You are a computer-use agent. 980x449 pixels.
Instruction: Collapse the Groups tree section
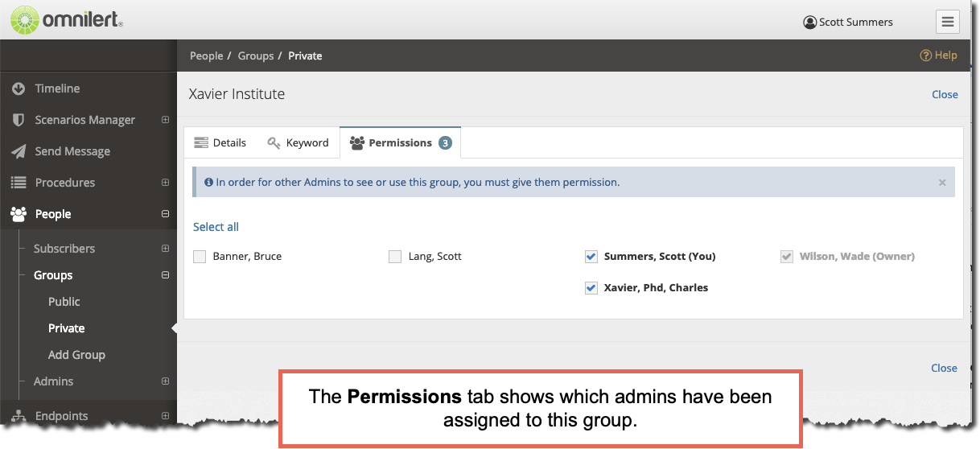tap(165, 275)
